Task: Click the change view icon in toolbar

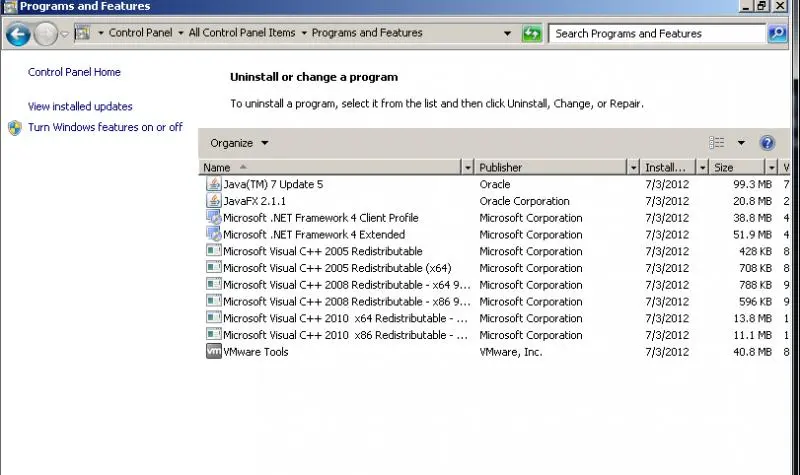Action: (x=717, y=143)
